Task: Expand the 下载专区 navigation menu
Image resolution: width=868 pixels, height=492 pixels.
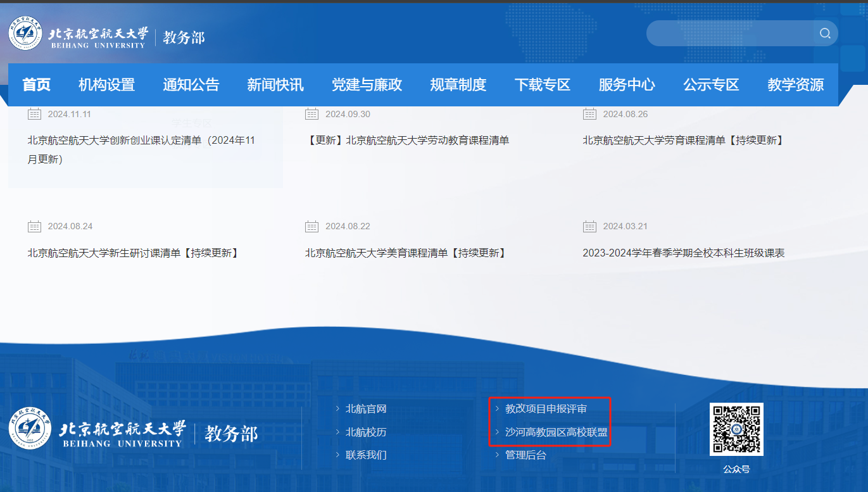Action: tap(543, 85)
